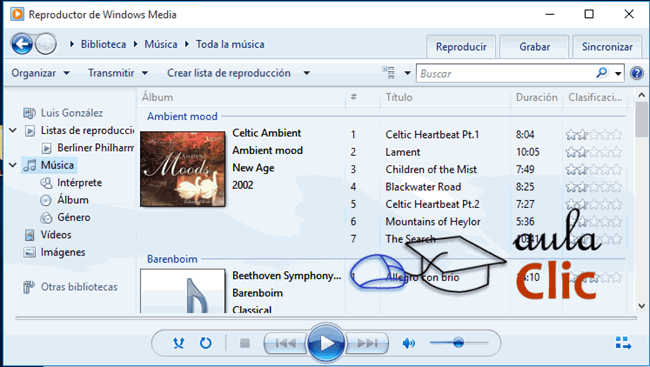Click the Intérprete icon in the tree
This screenshot has width=650, height=367.
(x=46, y=183)
